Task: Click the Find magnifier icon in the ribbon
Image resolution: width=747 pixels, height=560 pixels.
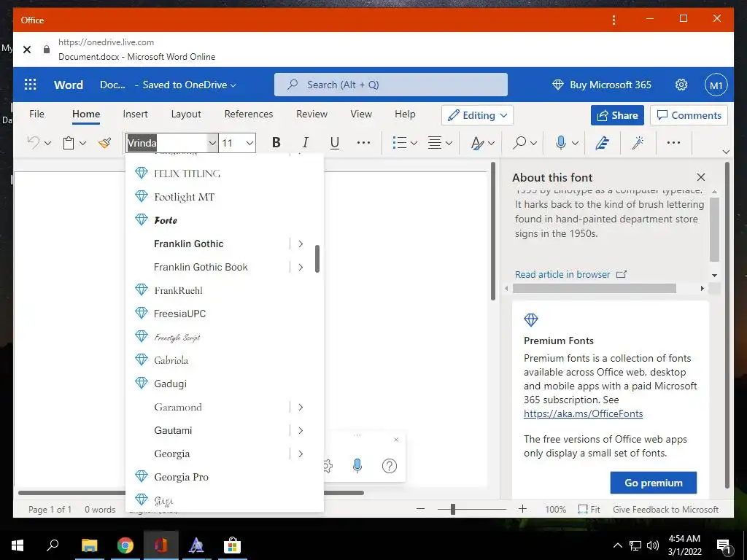Action: tap(519, 142)
